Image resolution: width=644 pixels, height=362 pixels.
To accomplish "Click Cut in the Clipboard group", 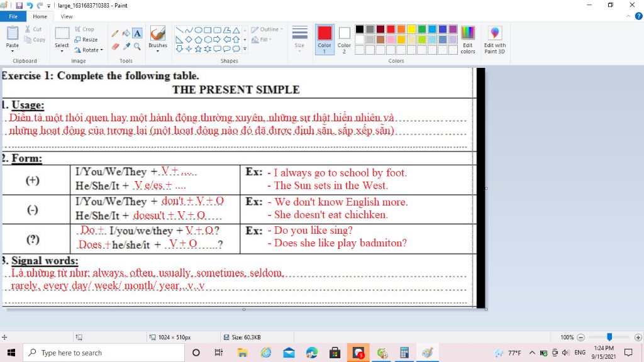I will pyautogui.click(x=33, y=29).
